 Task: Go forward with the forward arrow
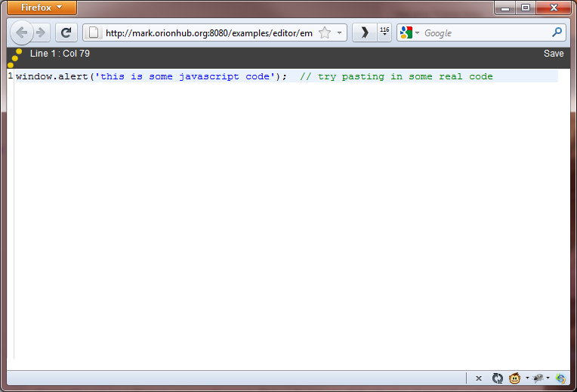42,32
